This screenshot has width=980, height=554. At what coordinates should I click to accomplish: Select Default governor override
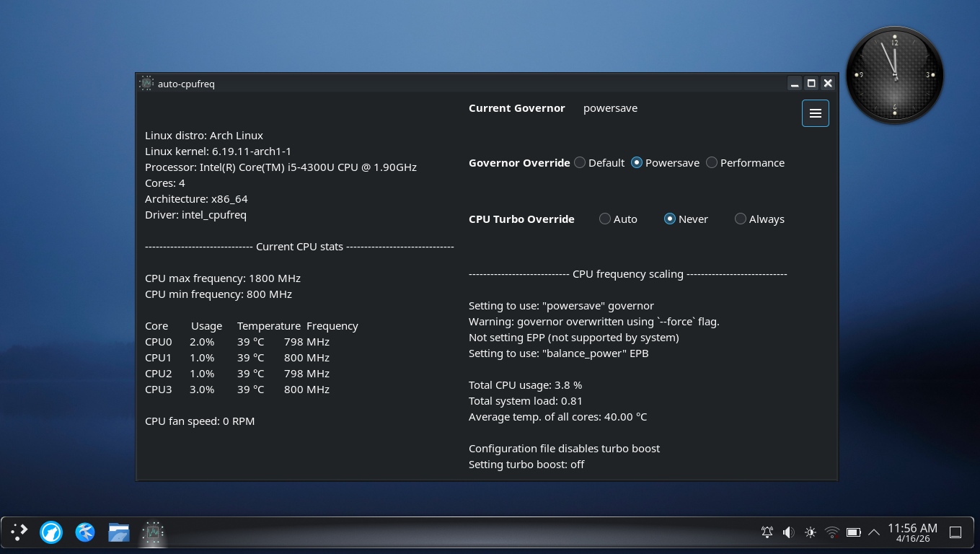599,163
